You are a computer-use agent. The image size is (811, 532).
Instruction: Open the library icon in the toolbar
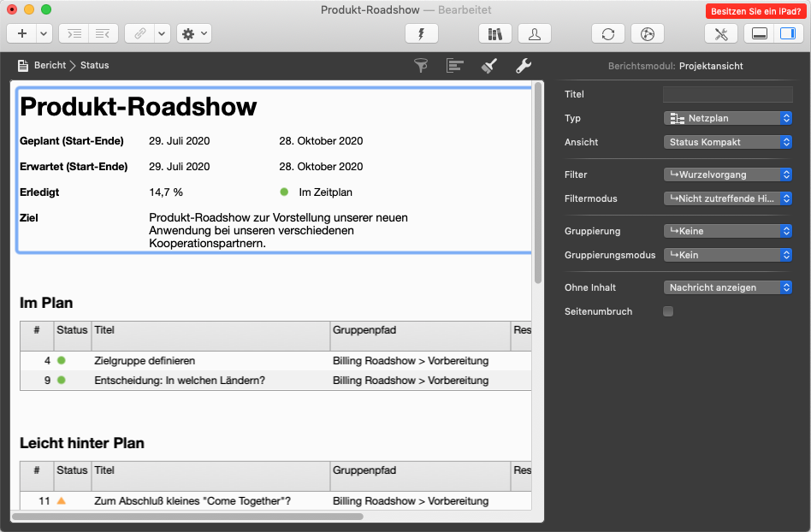pyautogui.click(x=494, y=33)
